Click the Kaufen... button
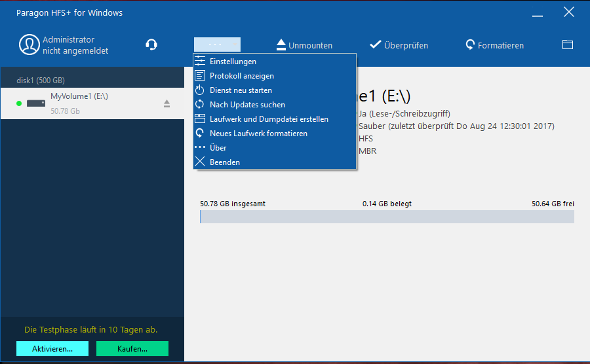The width and height of the screenshot is (590, 364). [x=132, y=348]
